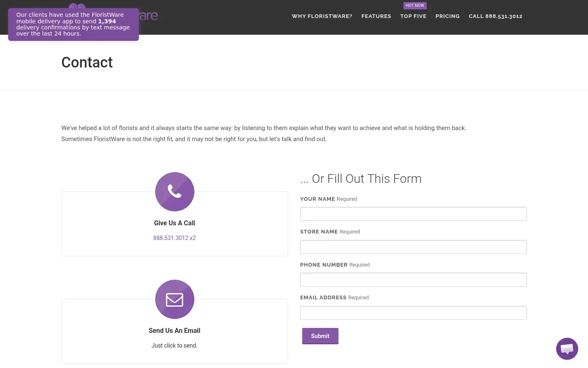Viewport: 588px width, 368px height.
Task: Click Just click to send email text
Action: coord(174,346)
